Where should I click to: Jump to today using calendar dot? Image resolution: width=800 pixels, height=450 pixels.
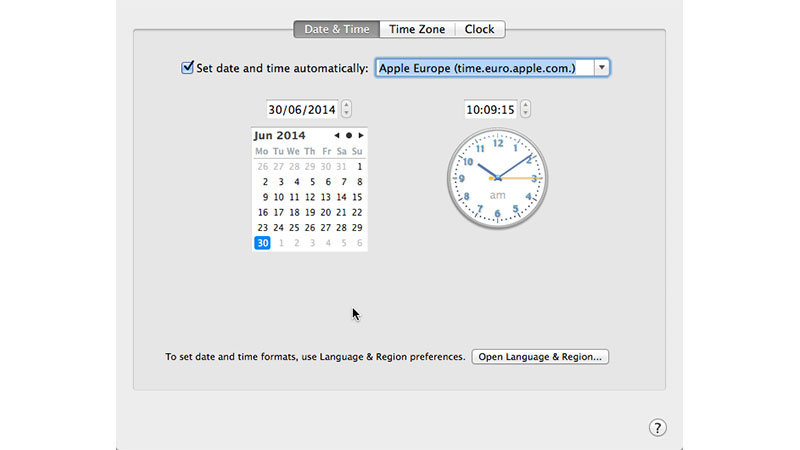click(349, 135)
